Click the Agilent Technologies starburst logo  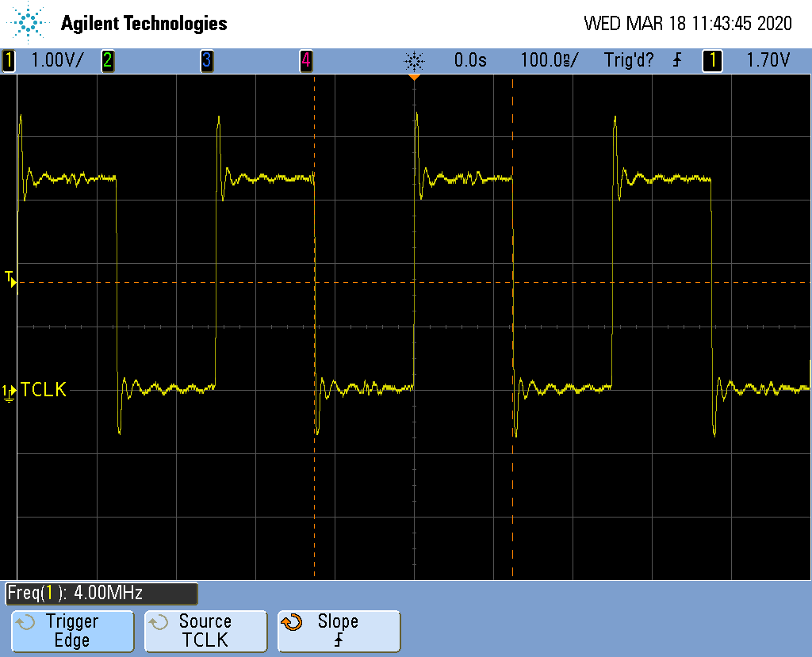click(x=29, y=23)
